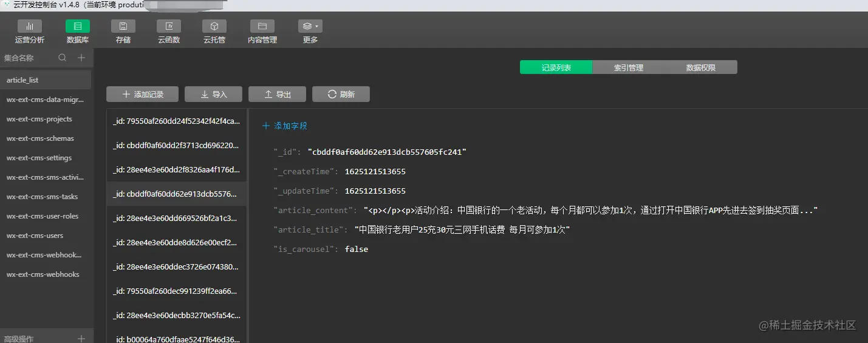Screen dimensions: 868x343
Task: Click the 集合名称 header label
Action: pos(19,58)
